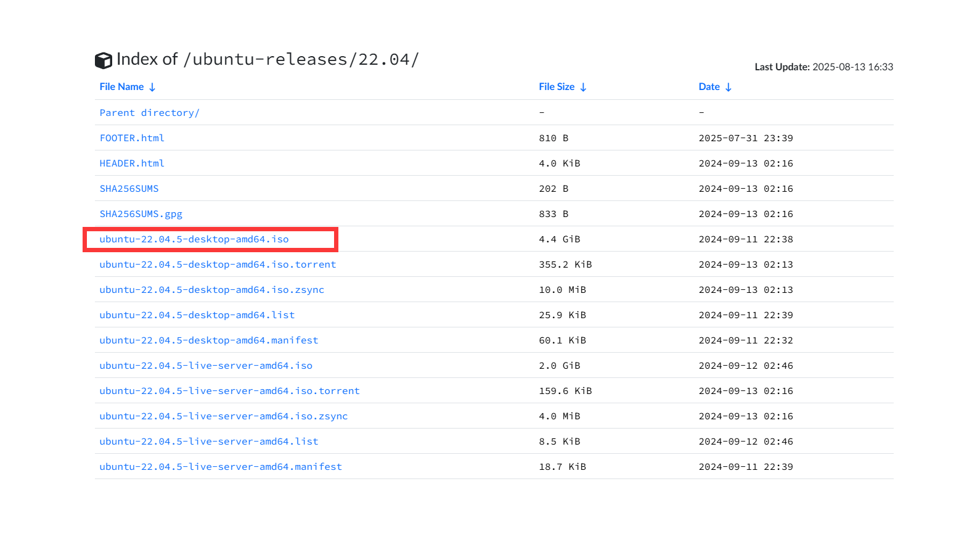Download the live-server-amd64.iso.torrent file

(x=229, y=391)
